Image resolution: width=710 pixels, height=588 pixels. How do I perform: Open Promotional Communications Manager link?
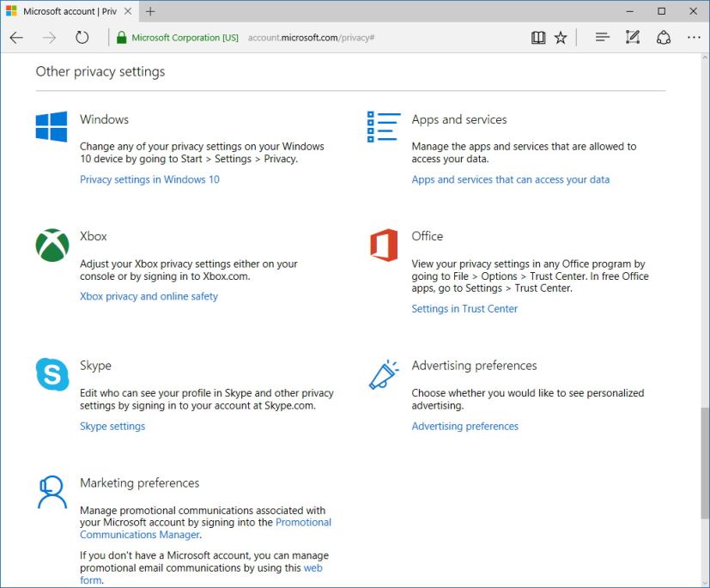point(205,528)
